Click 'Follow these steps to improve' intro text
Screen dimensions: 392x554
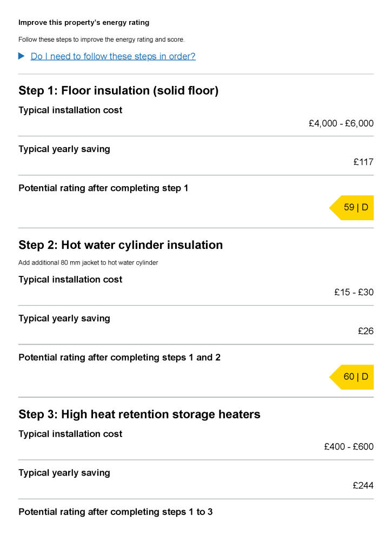tap(101, 39)
